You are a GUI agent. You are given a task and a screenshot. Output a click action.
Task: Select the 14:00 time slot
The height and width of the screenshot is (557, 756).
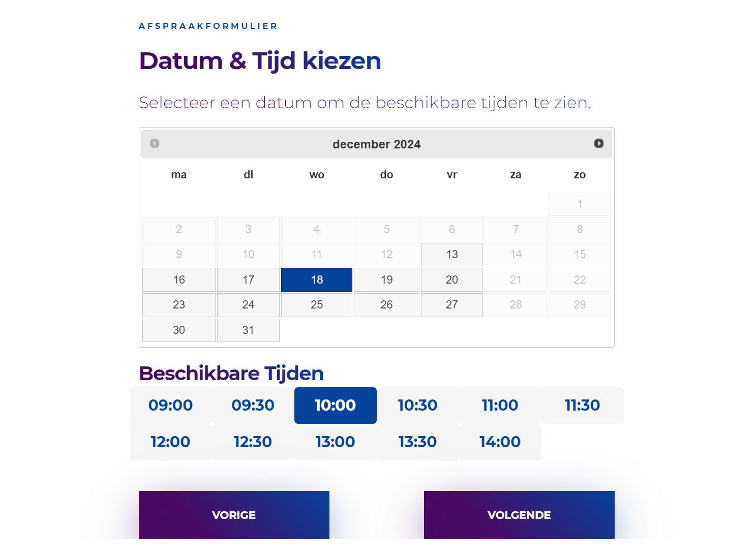click(x=500, y=442)
